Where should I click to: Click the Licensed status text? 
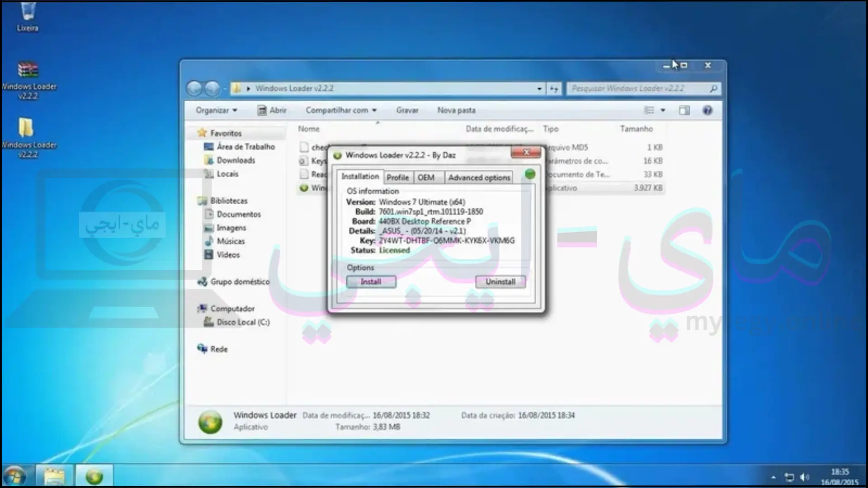point(394,250)
